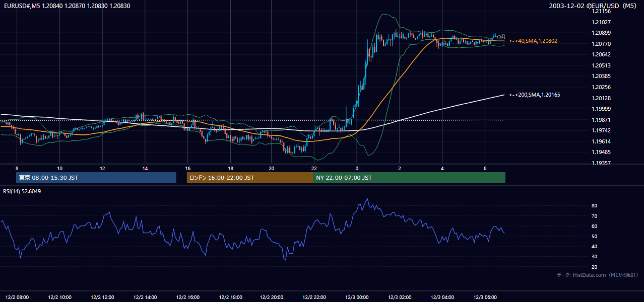
Task: Click price level 1.19357 on the axis
Action: click(601, 163)
